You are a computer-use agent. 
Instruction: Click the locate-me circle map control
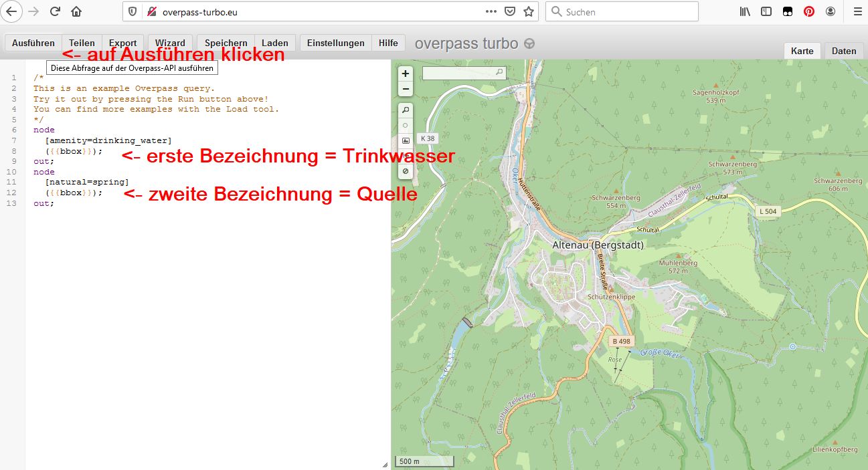(x=405, y=125)
